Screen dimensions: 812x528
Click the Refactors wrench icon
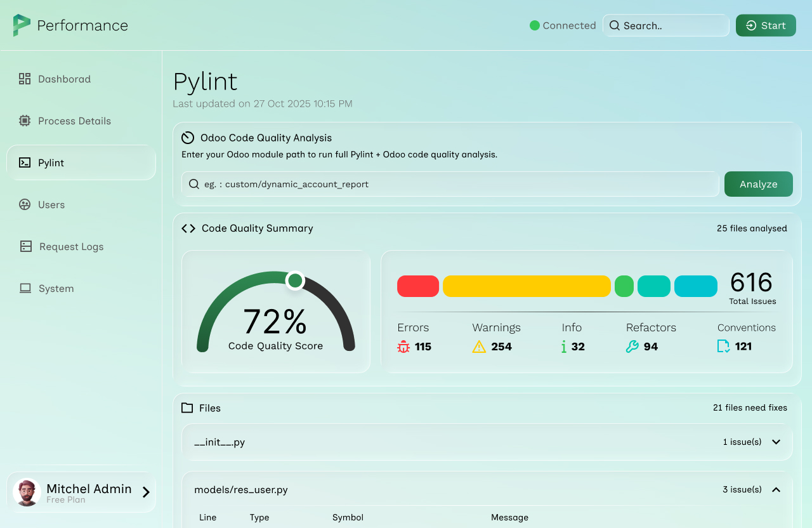(632, 346)
